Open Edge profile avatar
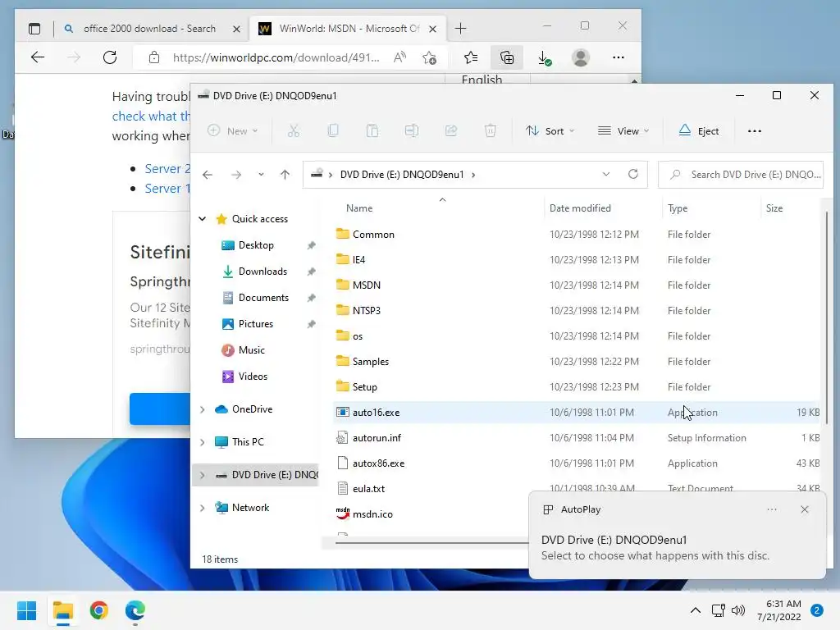The height and width of the screenshot is (630, 840). click(x=581, y=57)
